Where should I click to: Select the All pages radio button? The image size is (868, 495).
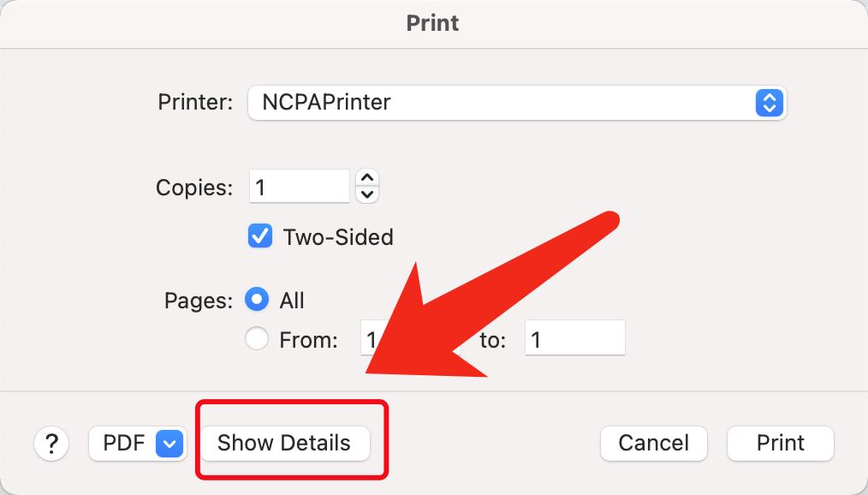(257, 300)
